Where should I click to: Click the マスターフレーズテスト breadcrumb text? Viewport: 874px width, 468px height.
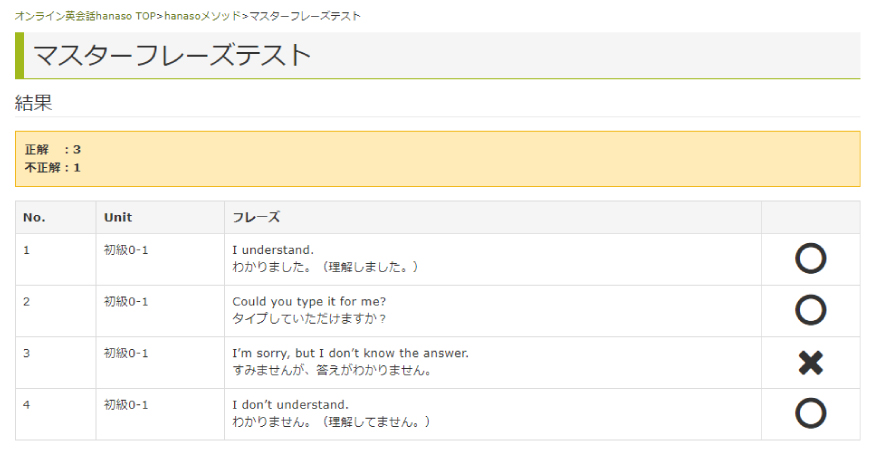[x=305, y=16]
